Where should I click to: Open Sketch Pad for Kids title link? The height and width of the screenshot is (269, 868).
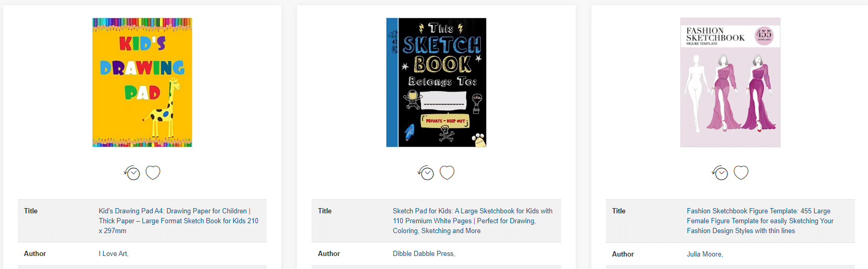point(473,221)
